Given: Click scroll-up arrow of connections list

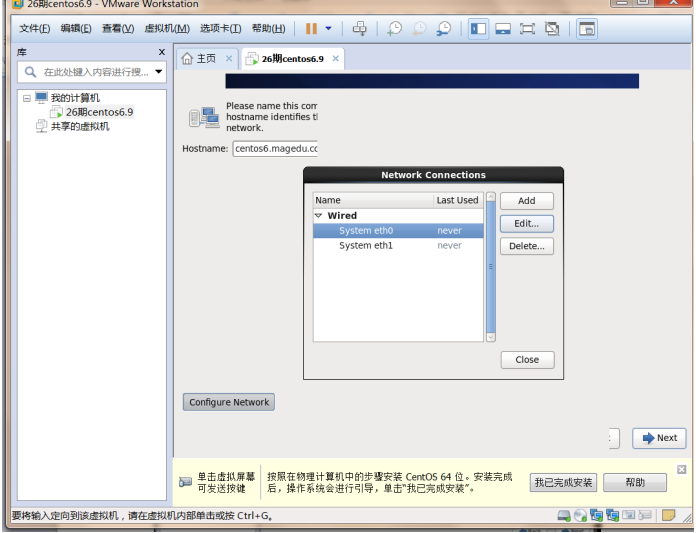Looking at the screenshot, I should click(x=490, y=197).
